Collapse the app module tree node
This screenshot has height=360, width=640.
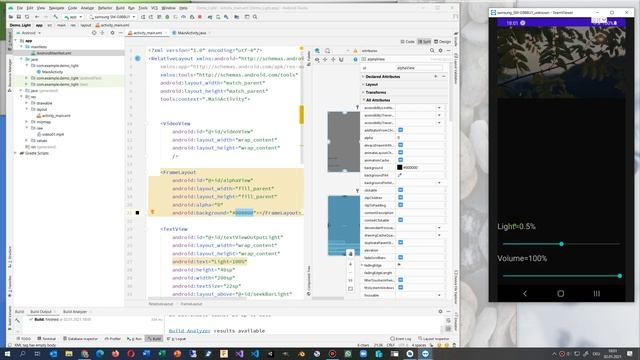click(x=16, y=41)
